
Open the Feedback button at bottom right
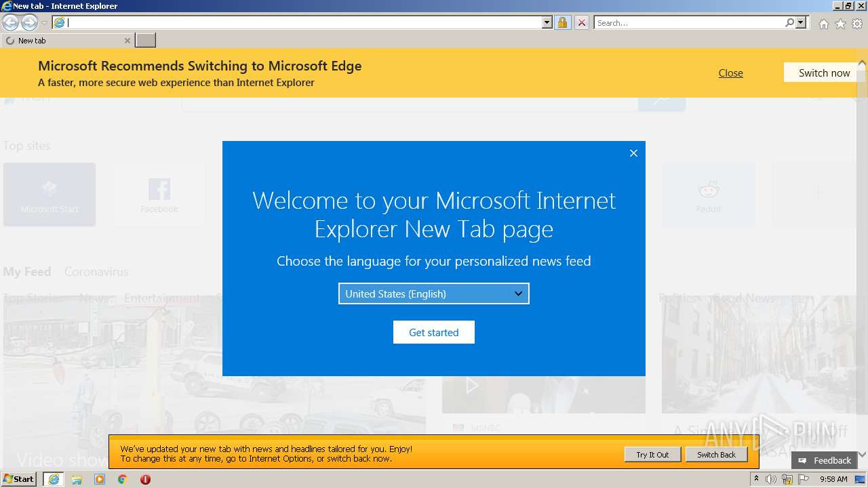825,460
